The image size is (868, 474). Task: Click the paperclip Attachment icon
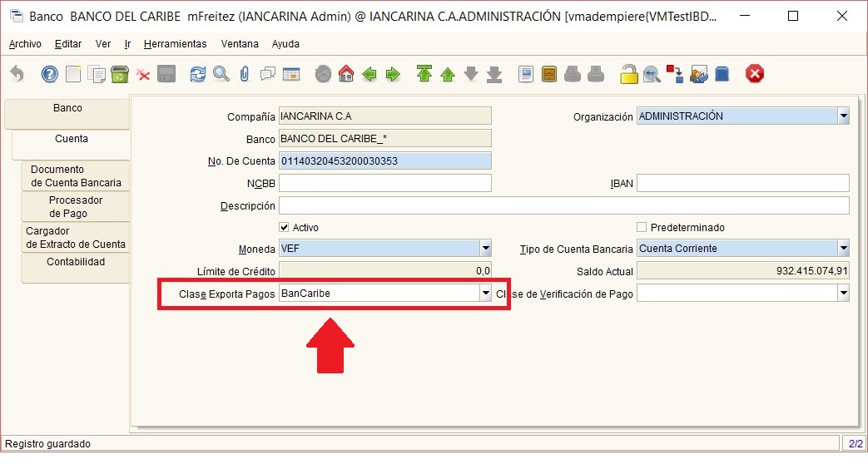[245, 73]
